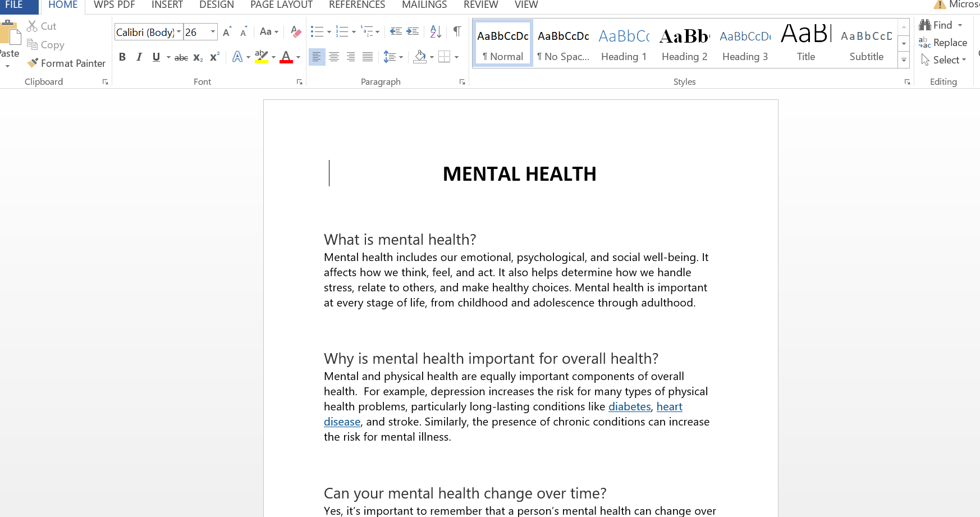Image resolution: width=980 pixels, height=517 pixels.
Task: Toggle italic formatting
Action: click(139, 57)
